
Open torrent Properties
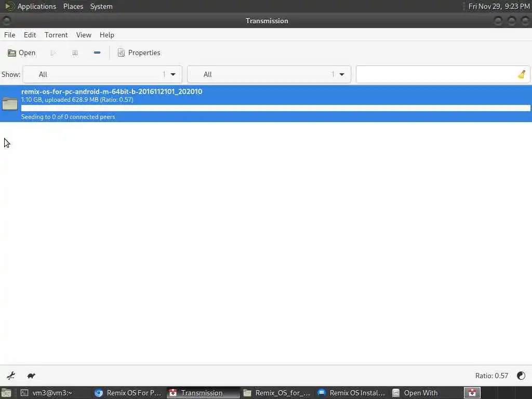(139, 53)
